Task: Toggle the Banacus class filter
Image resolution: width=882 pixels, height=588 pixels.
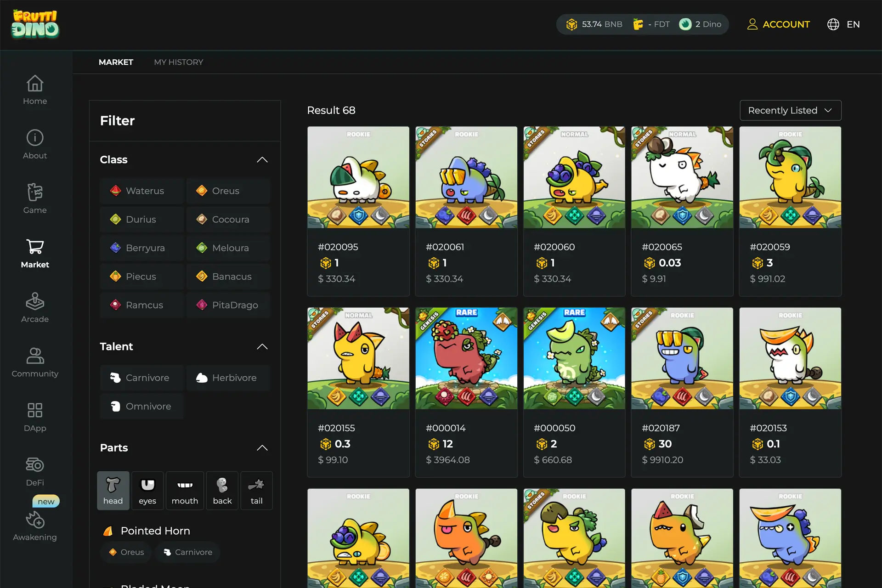Action: (x=228, y=277)
